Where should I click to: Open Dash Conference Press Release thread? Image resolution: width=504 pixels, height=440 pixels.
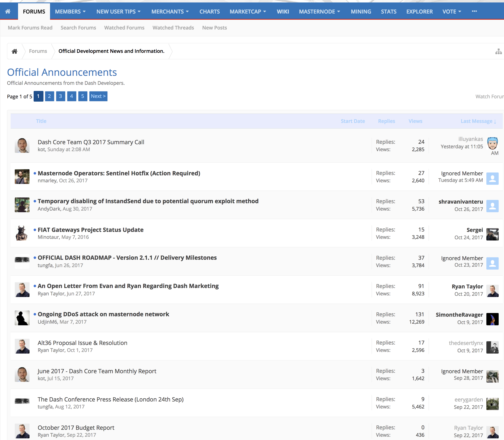coord(111,399)
